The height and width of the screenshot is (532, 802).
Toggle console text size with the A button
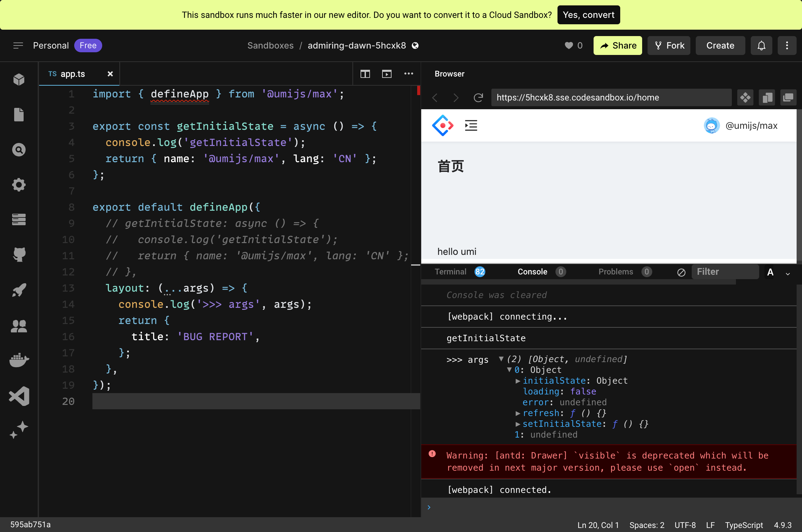771,272
